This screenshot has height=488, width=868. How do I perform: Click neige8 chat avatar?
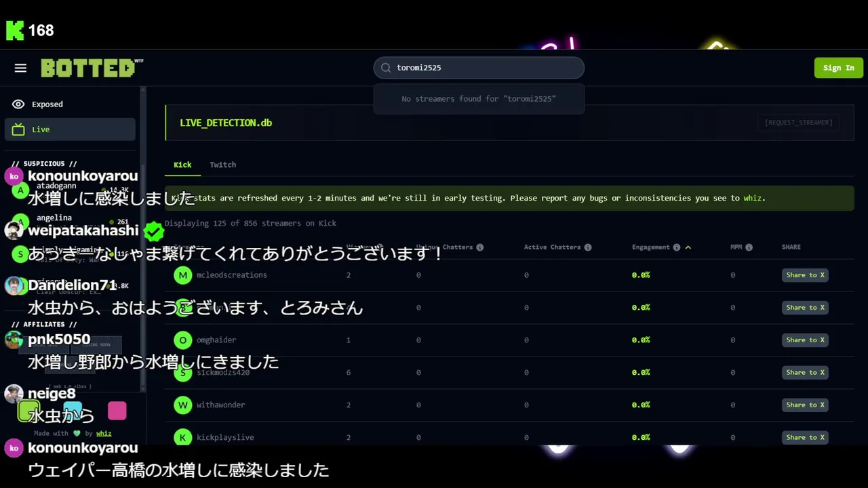coord(14,394)
